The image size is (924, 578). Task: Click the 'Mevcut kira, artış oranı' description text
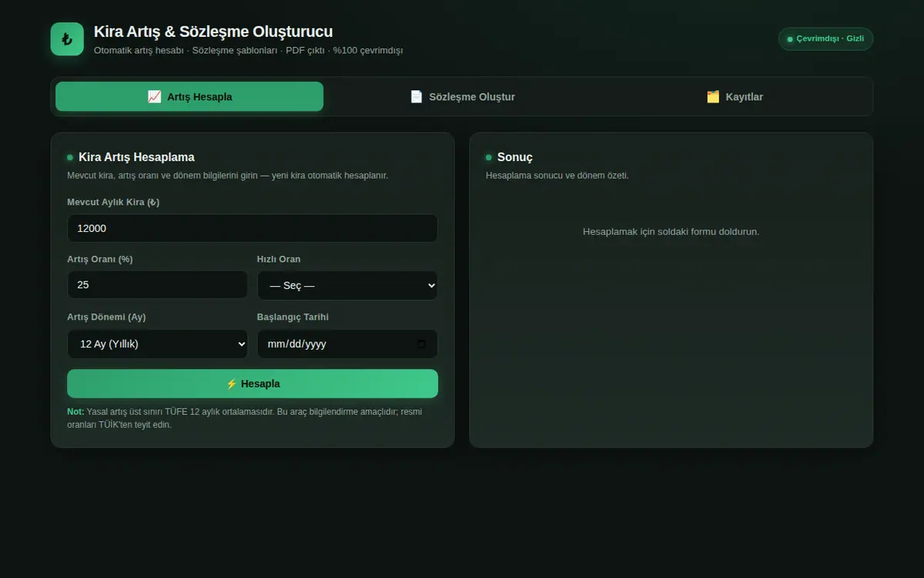[x=228, y=175]
